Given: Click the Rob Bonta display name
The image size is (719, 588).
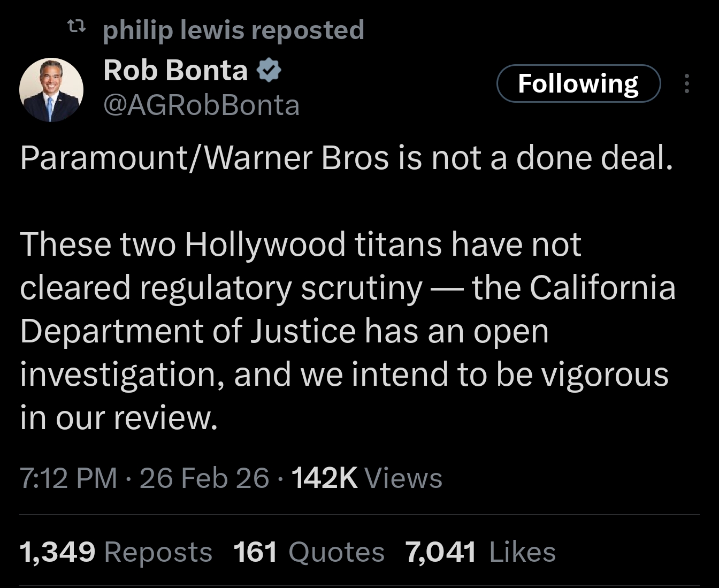Looking at the screenshot, I should coord(175,70).
